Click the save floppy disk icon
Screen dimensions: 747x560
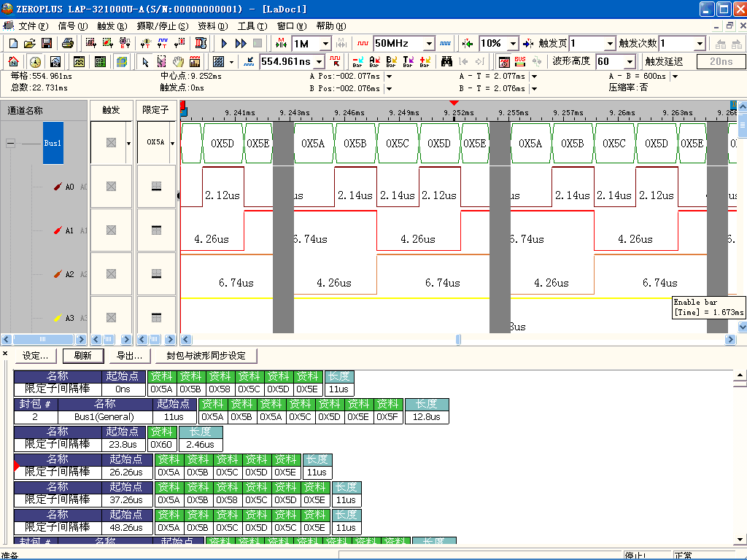(47, 44)
